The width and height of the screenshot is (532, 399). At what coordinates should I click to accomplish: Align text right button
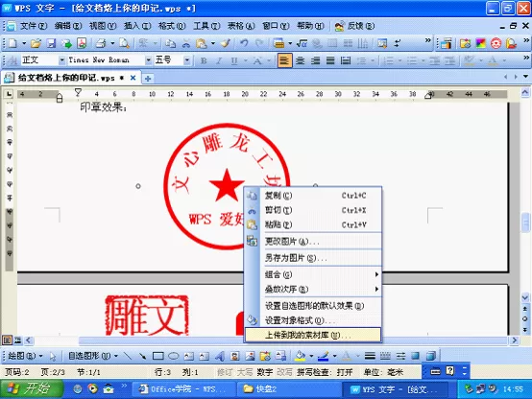[315, 61]
